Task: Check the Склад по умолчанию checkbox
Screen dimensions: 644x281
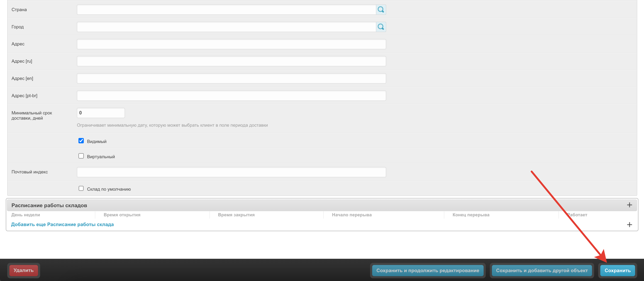Action: click(81, 188)
